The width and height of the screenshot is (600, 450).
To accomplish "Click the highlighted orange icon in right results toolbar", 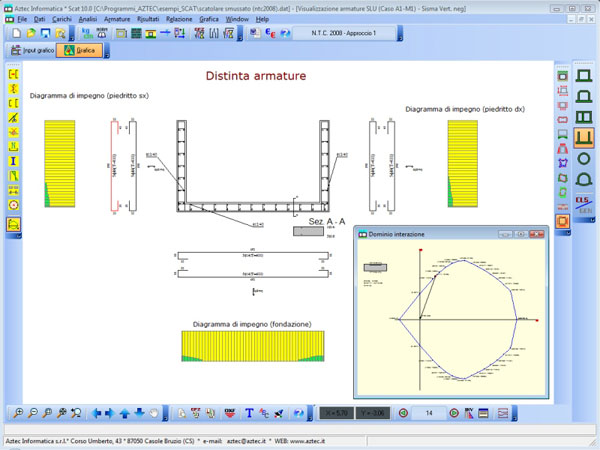I will pos(562,221).
